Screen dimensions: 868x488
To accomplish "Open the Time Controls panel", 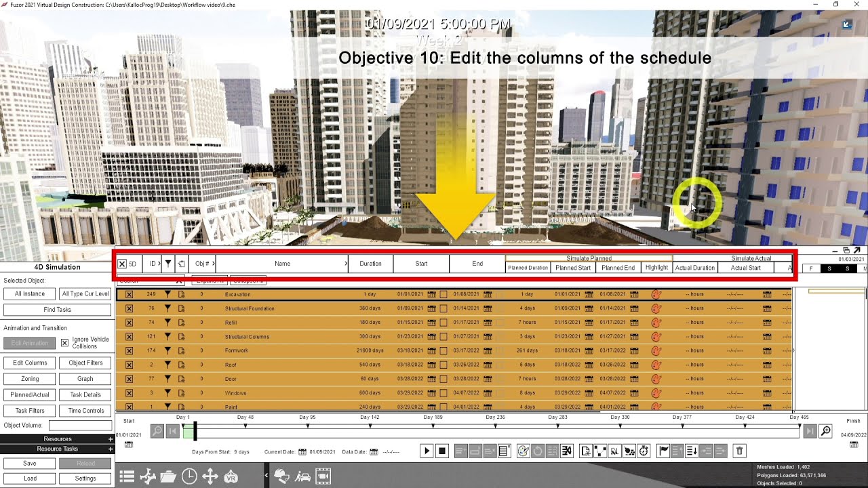I will (85, 411).
